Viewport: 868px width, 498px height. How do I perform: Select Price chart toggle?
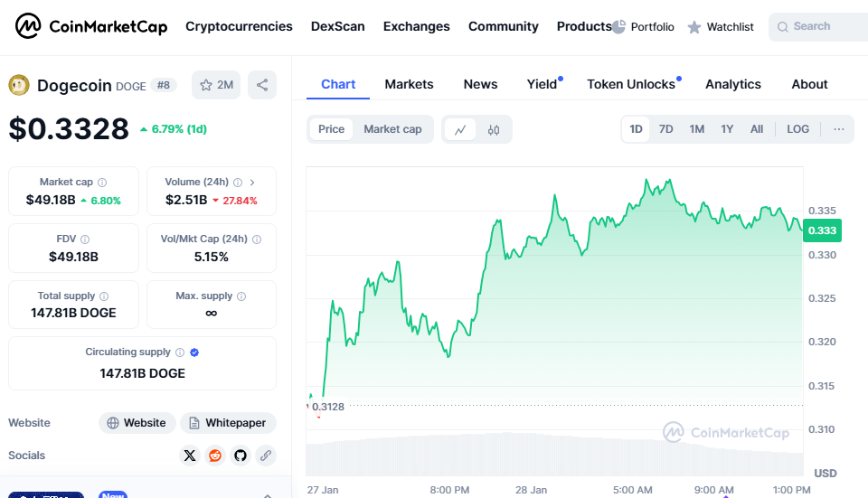pos(331,129)
